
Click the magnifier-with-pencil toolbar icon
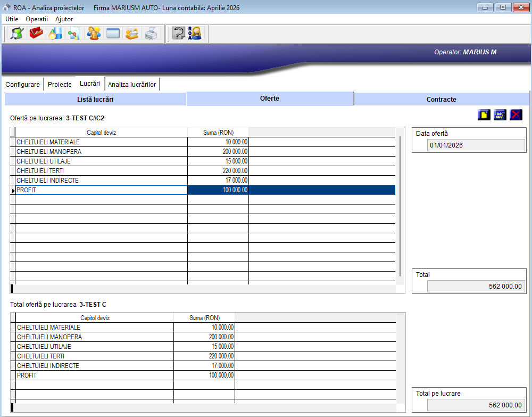pos(18,34)
